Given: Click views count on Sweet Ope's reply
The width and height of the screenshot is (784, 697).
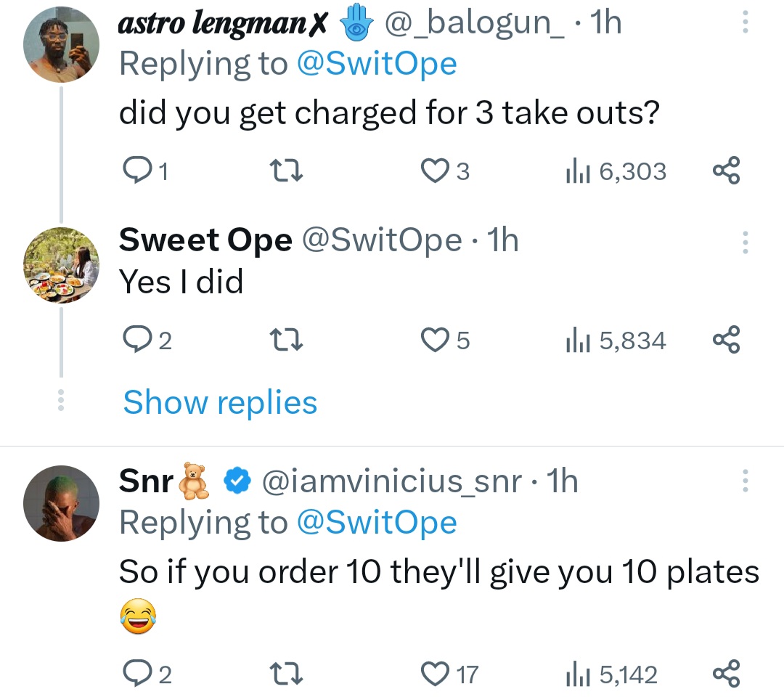Looking at the screenshot, I should click(x=617, y=339).
